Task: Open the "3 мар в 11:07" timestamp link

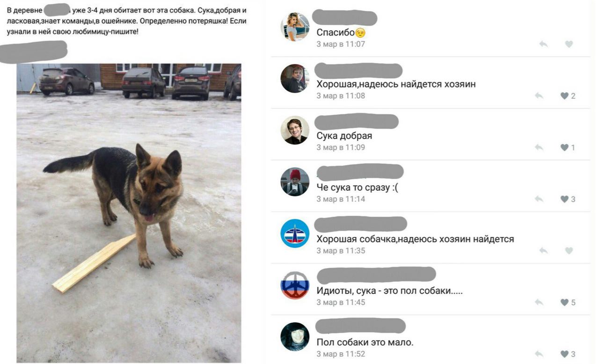Action: tap(341, 44)
